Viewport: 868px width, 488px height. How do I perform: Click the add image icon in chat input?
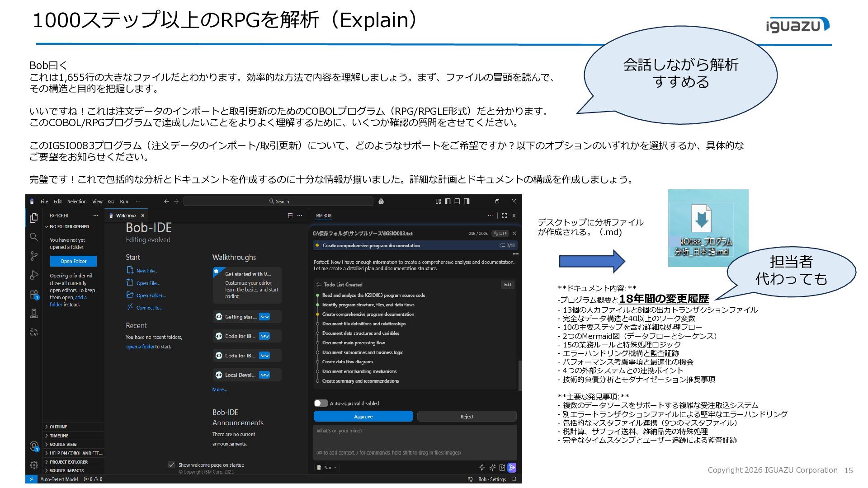pos(502,468)
